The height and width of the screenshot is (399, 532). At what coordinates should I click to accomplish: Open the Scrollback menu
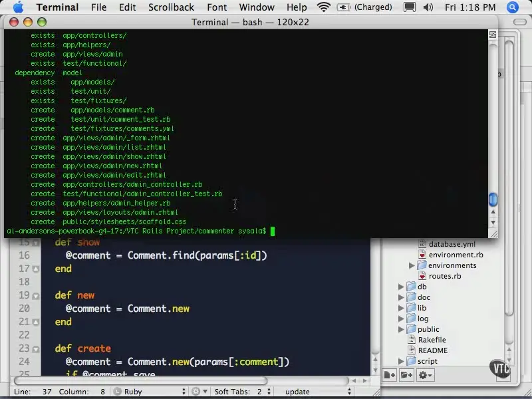[x=171, y=7]
